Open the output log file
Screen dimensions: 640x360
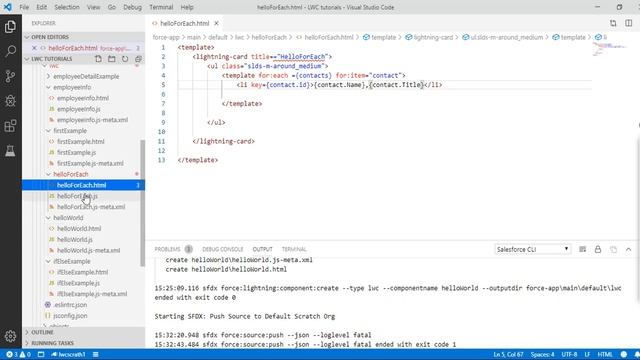click(x=613, y=249)
